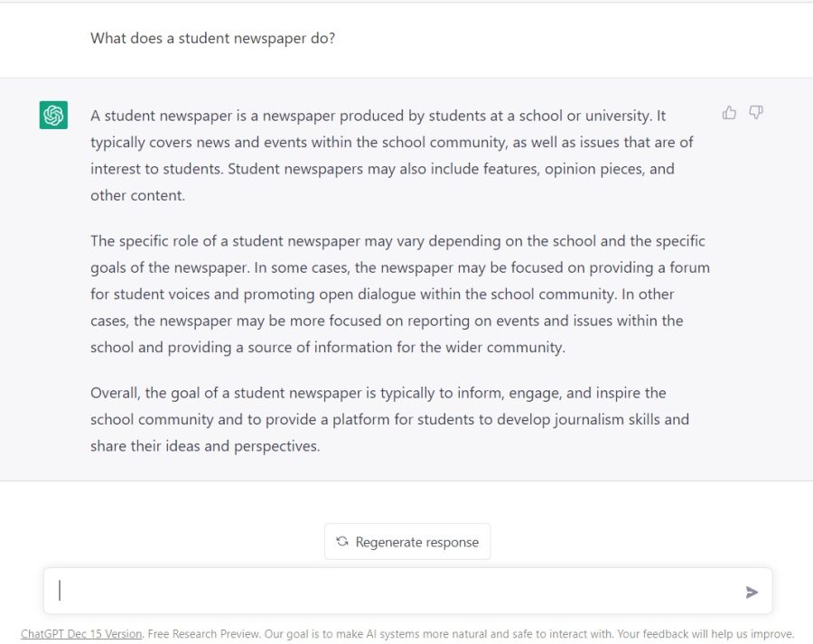The width and height of the screenshot is (813, 644).
Task: Mark the answer with thumbs down
Action: coord(756,113)
